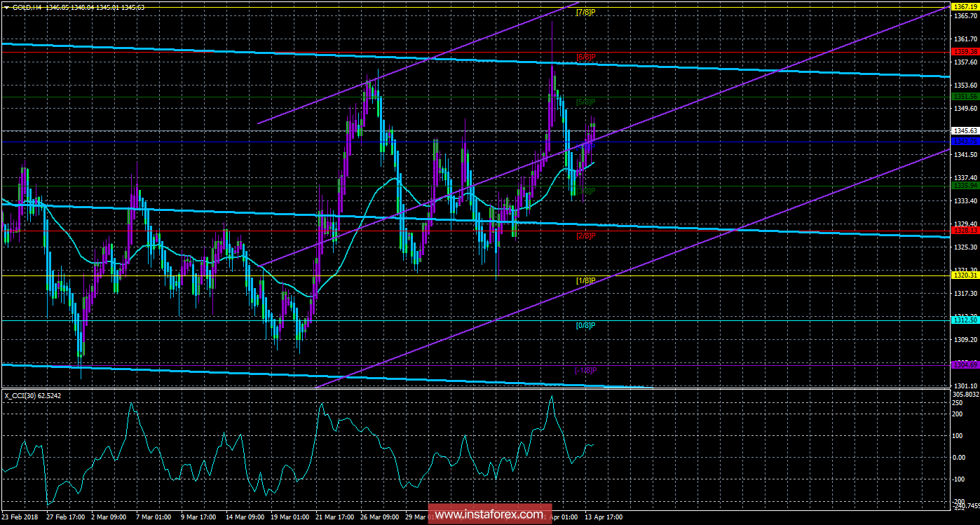Click the CCI scale value 200
Viewport: 980px width, 525px height.
(x=958, y=414)
